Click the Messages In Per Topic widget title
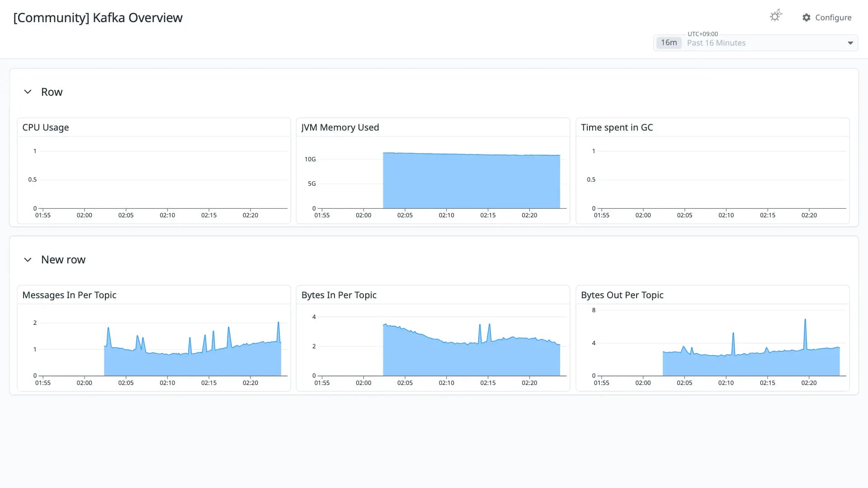The width and height of the screenshot is (868, 488). coord(69,295)
